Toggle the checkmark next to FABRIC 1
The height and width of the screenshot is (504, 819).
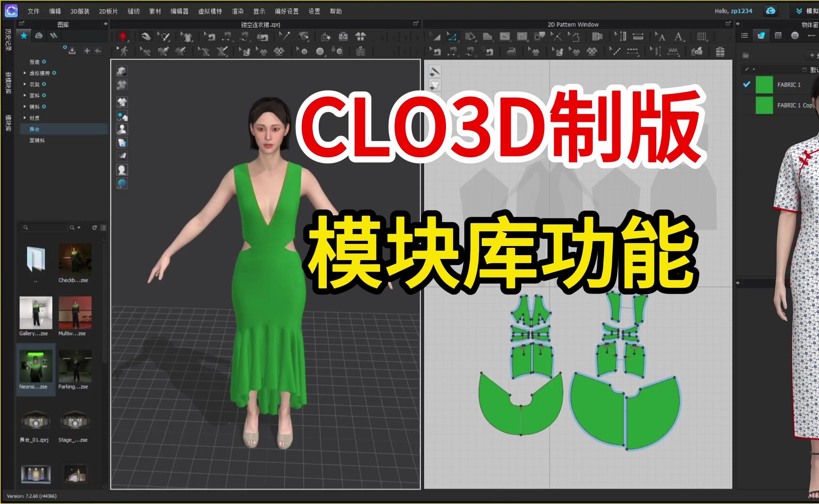(x=747, y=85)
